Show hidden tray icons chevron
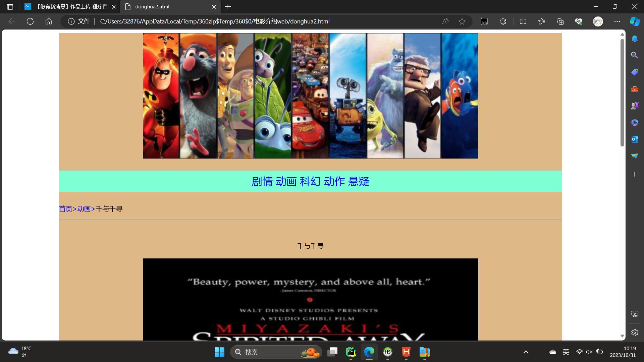Viewport: 644px width, 362px height. [x=526, y=352]
